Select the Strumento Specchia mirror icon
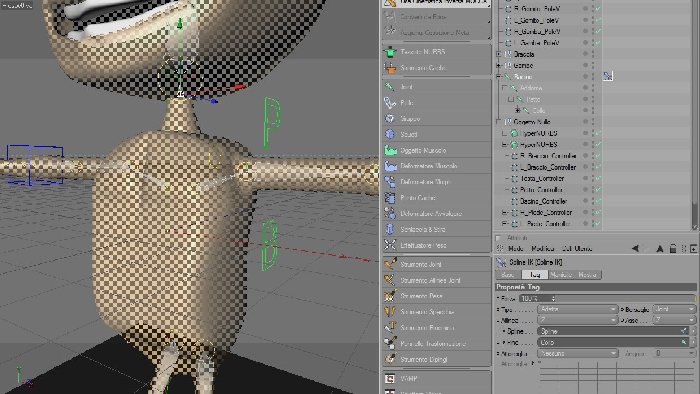 point(390,311)
